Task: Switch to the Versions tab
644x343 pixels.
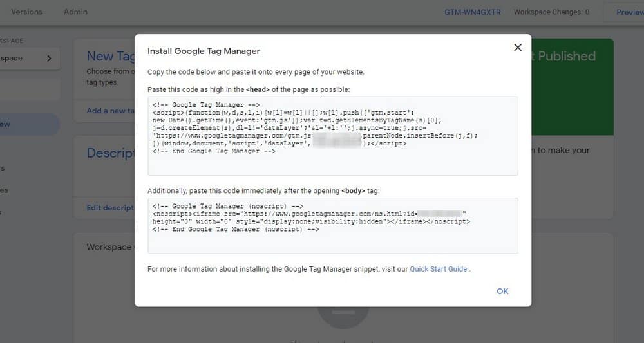Action: coord(26,12)
